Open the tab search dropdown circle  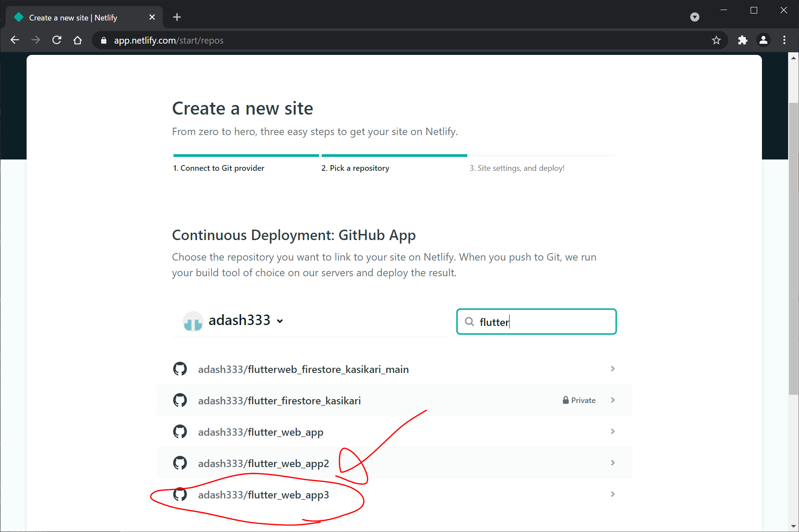(695, 17)
